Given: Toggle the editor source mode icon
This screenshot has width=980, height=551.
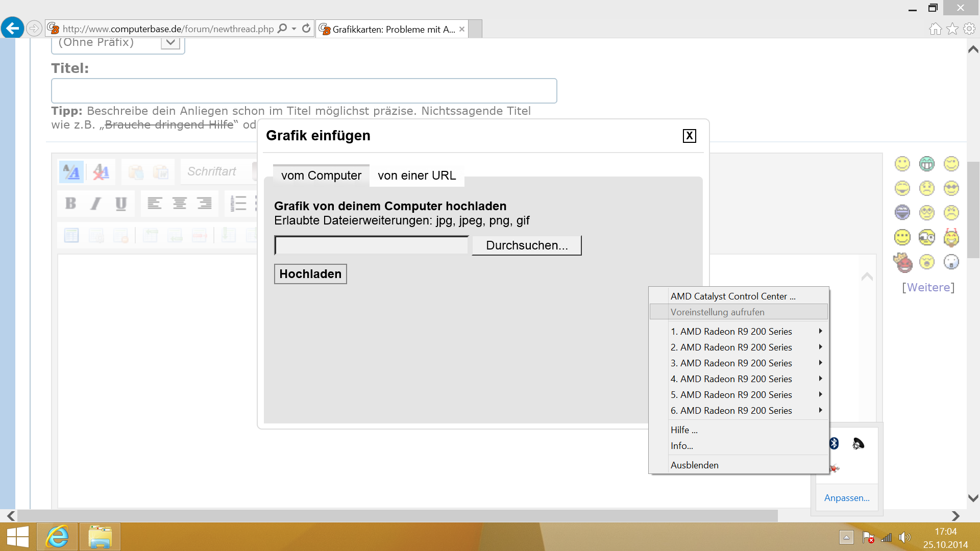Looking at the screenshot, I should (x=71, y=172).
